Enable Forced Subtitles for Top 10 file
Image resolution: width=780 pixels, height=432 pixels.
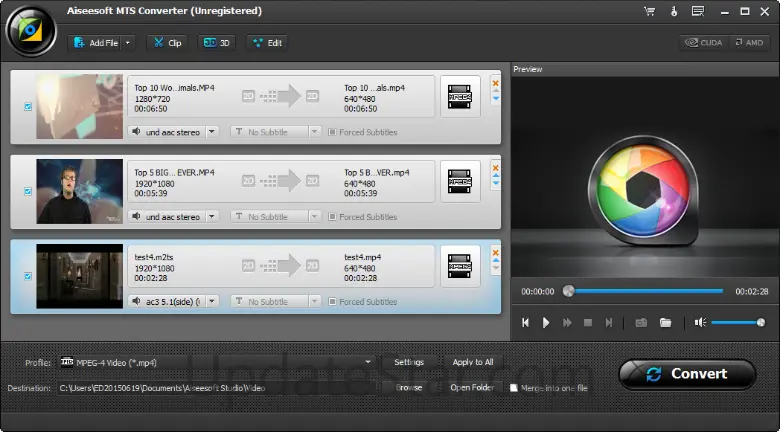point(332,132)
